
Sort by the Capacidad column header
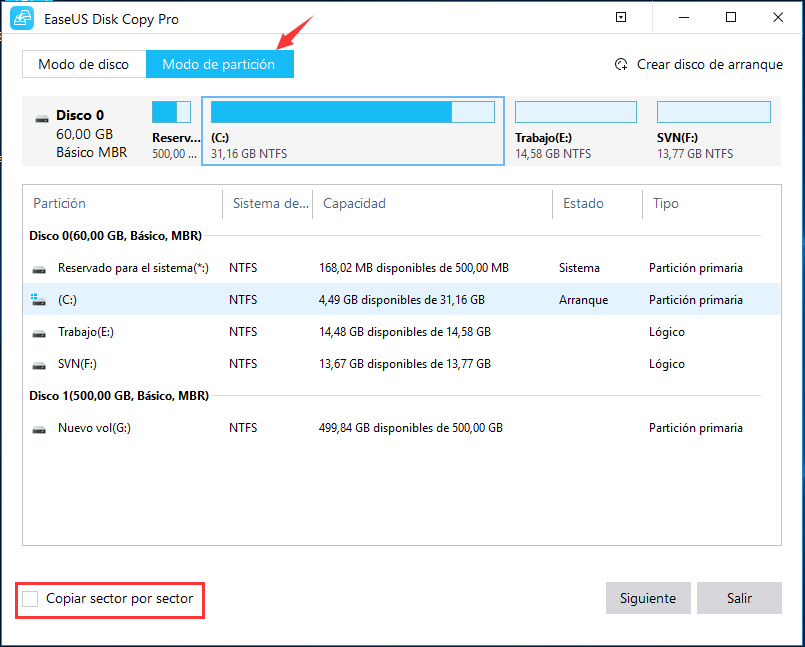click(x=354, y=203)
